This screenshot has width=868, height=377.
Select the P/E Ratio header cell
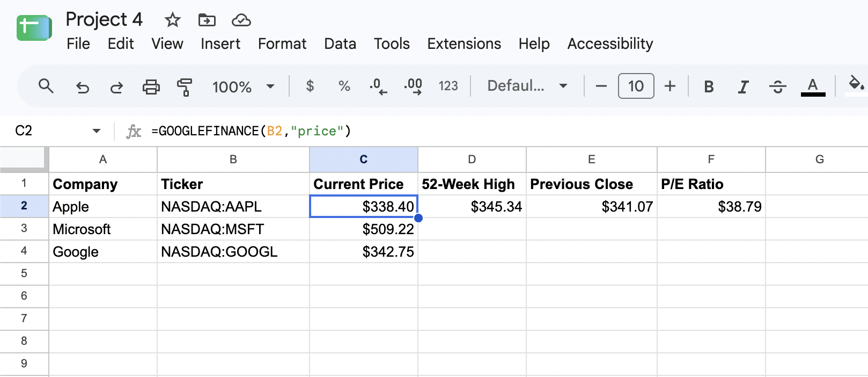pos(711,184)
